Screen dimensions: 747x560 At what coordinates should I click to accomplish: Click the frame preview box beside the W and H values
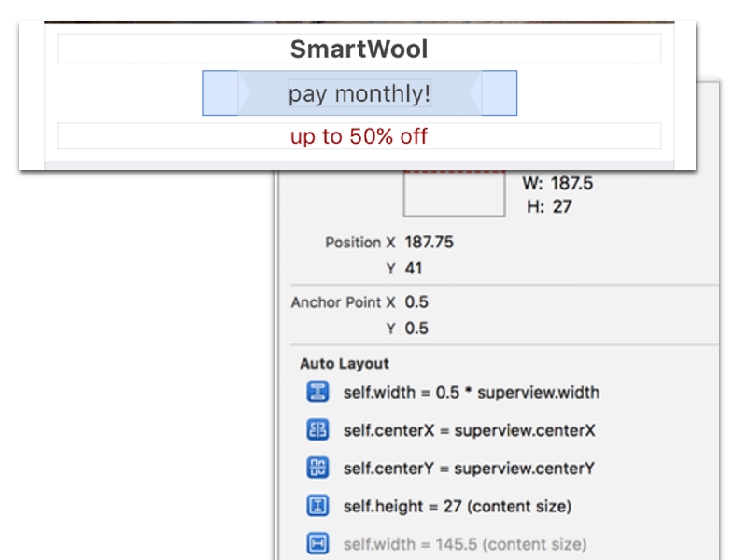pos(454,193)
